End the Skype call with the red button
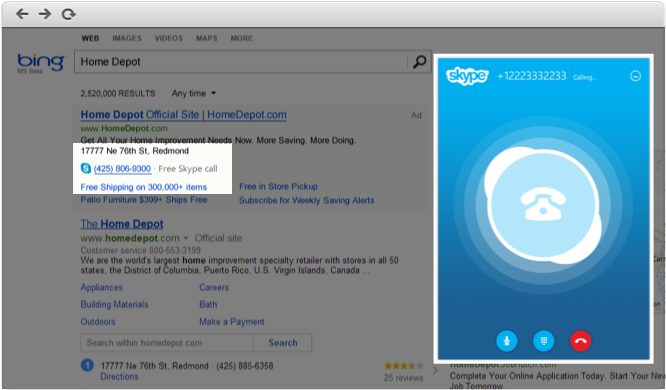 581,341
